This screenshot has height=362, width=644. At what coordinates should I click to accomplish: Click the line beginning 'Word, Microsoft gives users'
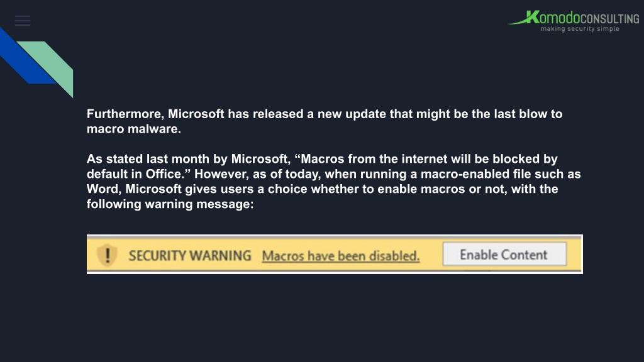[x=323, y=189]
